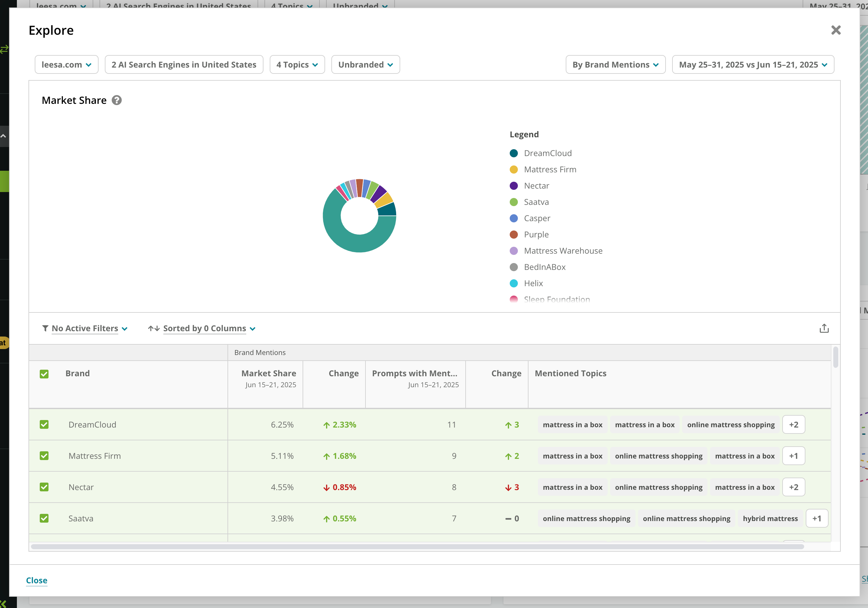868x608 pixels.
Task: Click Mattress Warehouse legend swatch
Action: [x=514, y=251]
